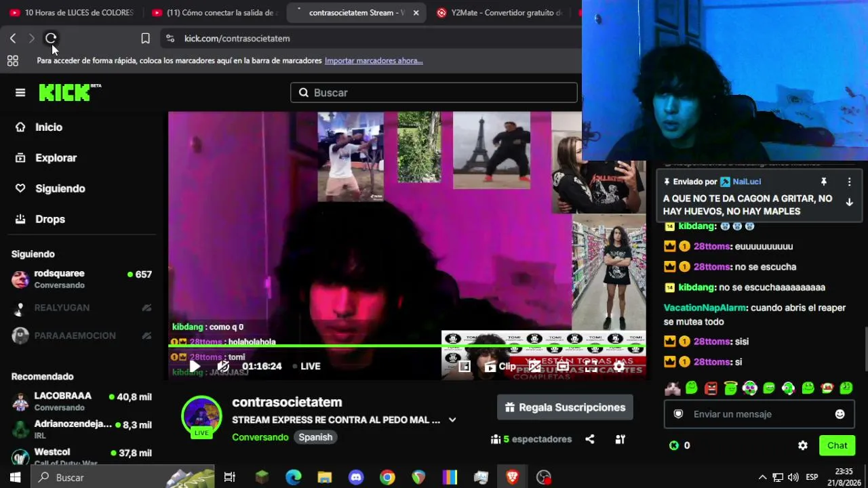
Task: Open chat settings gear
Action: [803, 445]
